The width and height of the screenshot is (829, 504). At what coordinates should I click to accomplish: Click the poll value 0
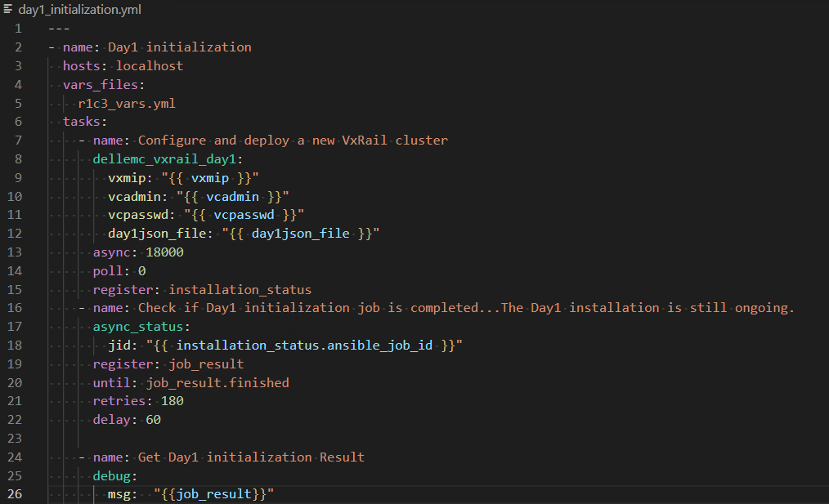tap(142, 271)
